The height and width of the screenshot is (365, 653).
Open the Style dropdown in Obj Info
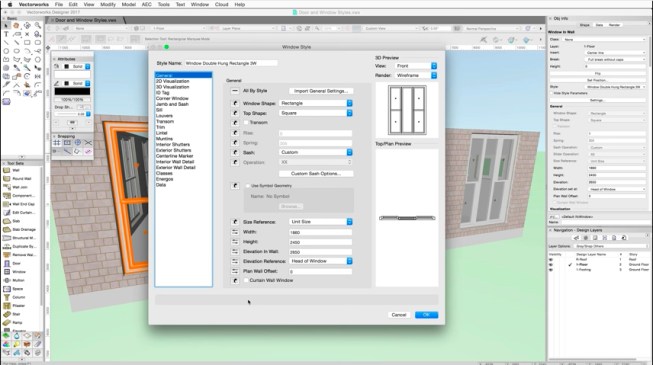pos(616,87)
